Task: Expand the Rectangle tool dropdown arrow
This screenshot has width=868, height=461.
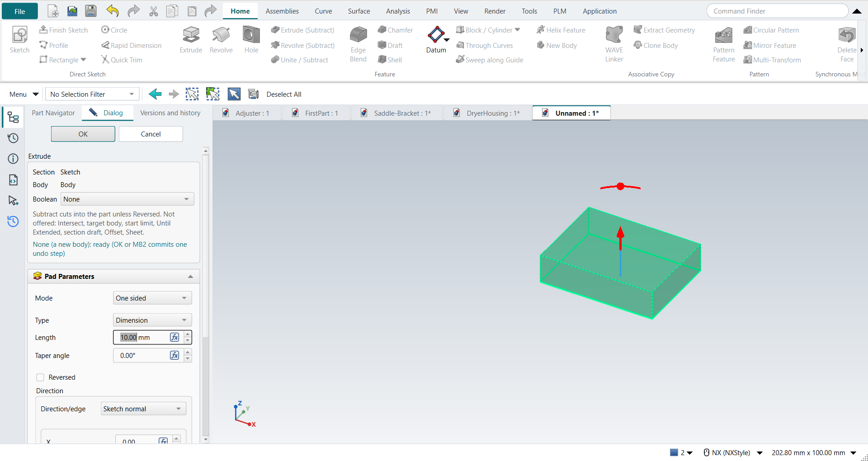Action: [83, 60]
